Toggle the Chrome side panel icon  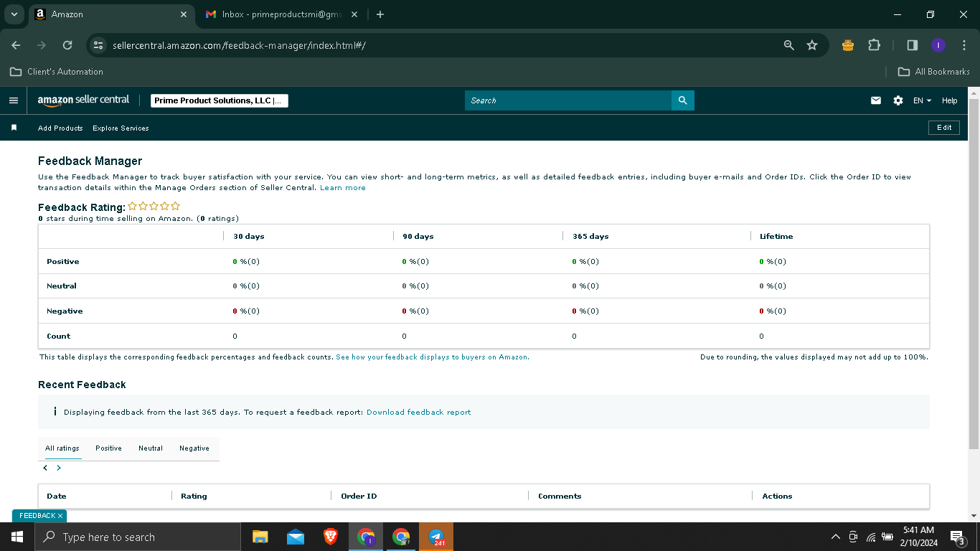(913, 45)
